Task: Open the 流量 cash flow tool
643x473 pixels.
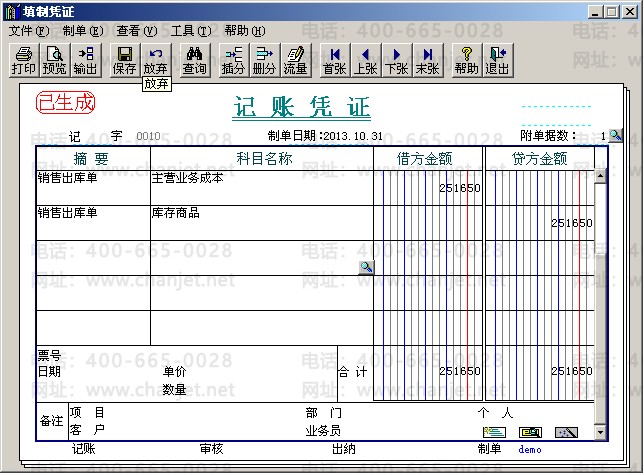Action: click(x=295, y=61)
